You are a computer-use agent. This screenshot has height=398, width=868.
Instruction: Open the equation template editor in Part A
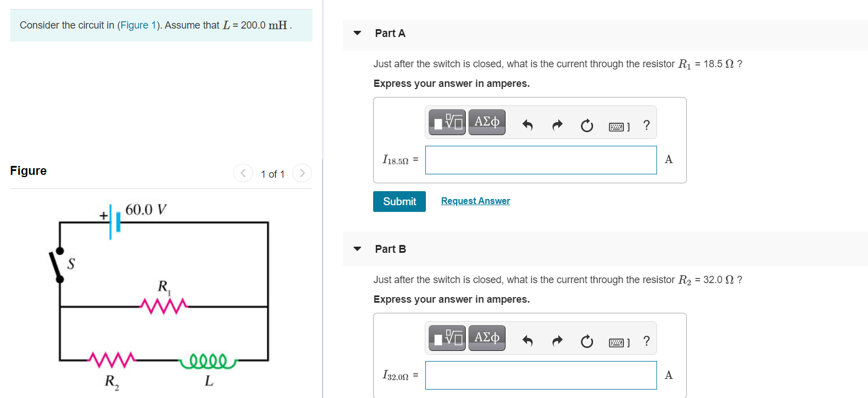tap(446, 122)
